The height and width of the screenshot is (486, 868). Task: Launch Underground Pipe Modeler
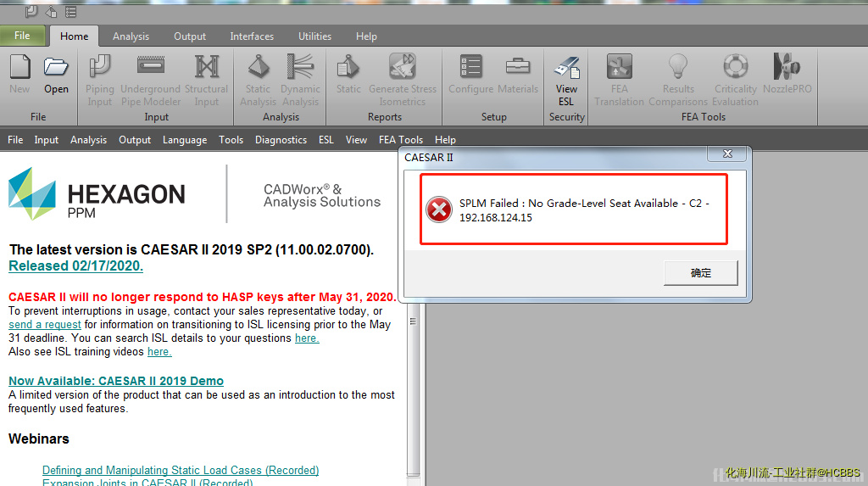151,80
